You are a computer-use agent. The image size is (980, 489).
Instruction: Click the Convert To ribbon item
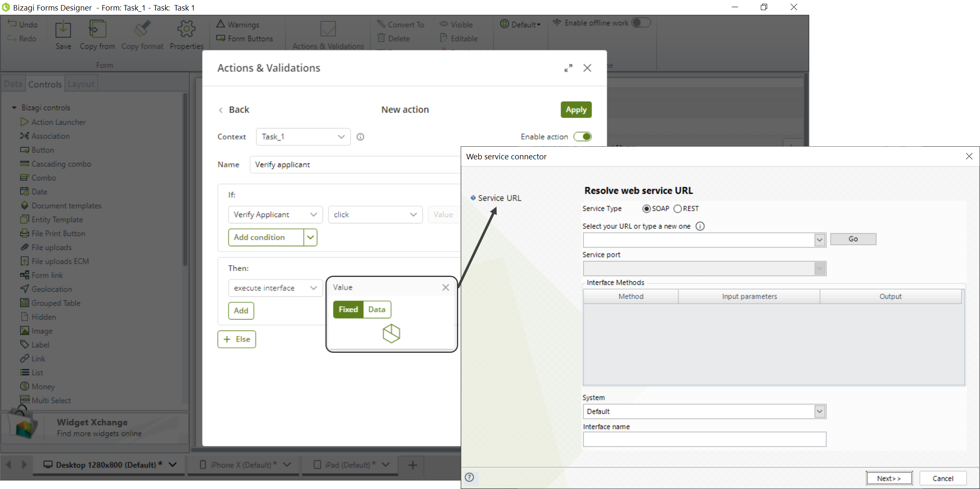coord(400,24)
